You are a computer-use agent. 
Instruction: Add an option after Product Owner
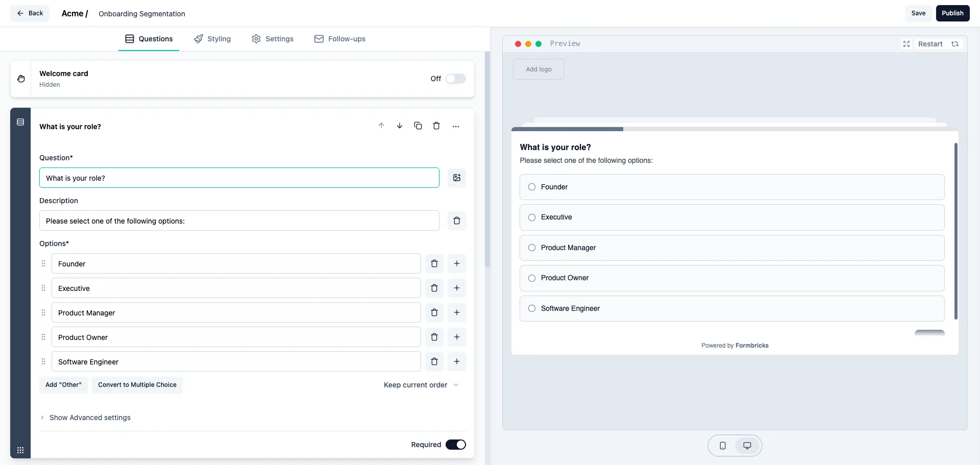(x=457, y=337)
